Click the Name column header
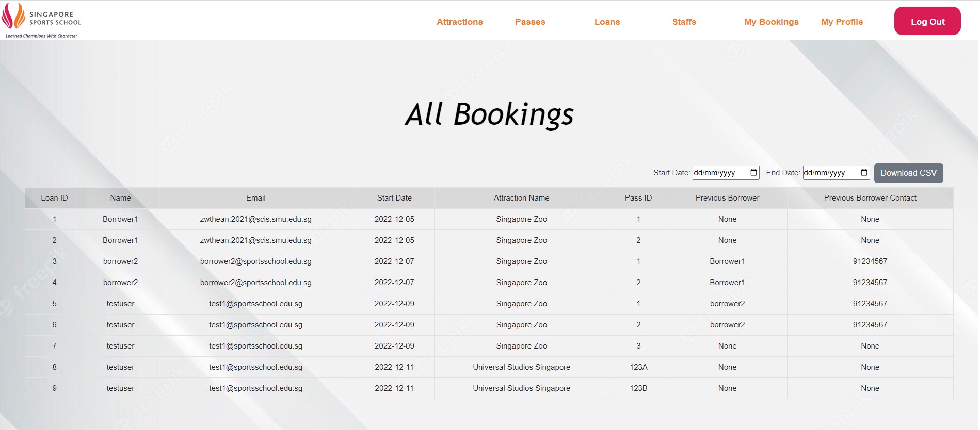The image size is (980, 430). click(120, 198)
